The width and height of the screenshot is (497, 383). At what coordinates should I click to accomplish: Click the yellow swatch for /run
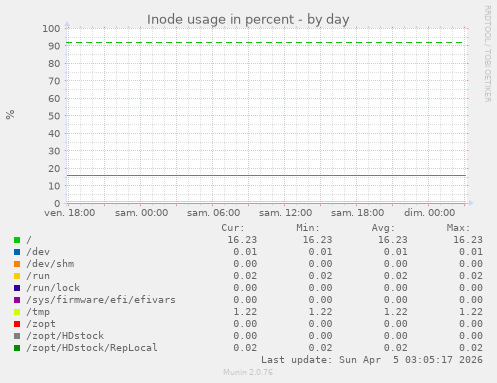click(17, 276)
